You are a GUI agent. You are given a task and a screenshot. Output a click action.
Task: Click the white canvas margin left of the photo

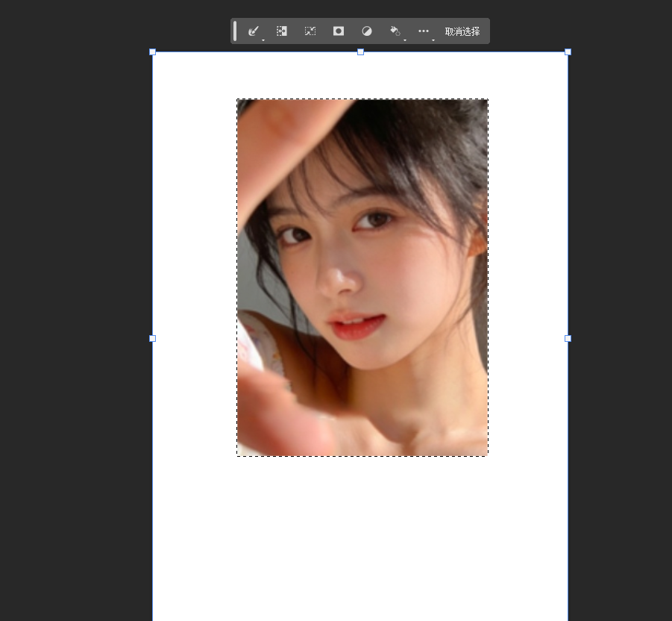click(x=194, y=278)
